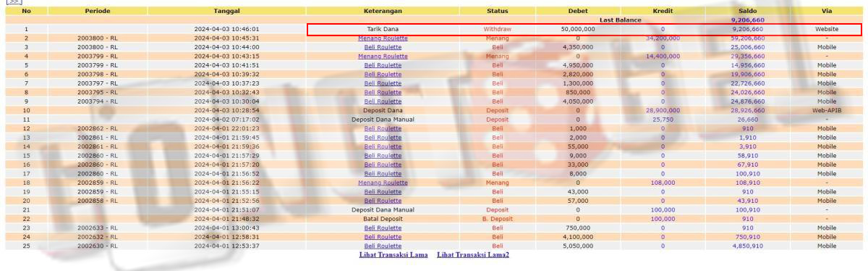868x271 pixels.
Task: Open Beli Roulette link for period 2003797
Action: (x=383, y=83)
